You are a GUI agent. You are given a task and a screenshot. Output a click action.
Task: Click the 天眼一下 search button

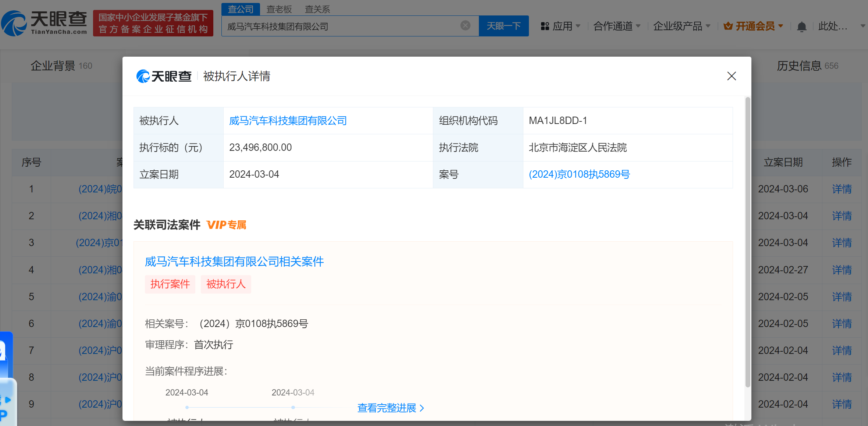tap(504, 26)
